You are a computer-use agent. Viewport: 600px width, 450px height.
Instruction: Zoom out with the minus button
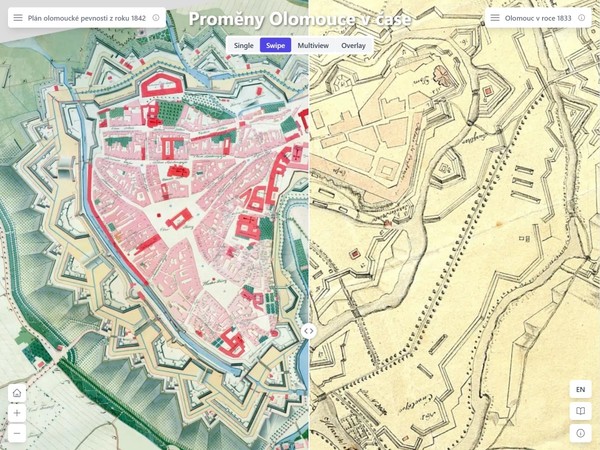(x=17, y=433)
